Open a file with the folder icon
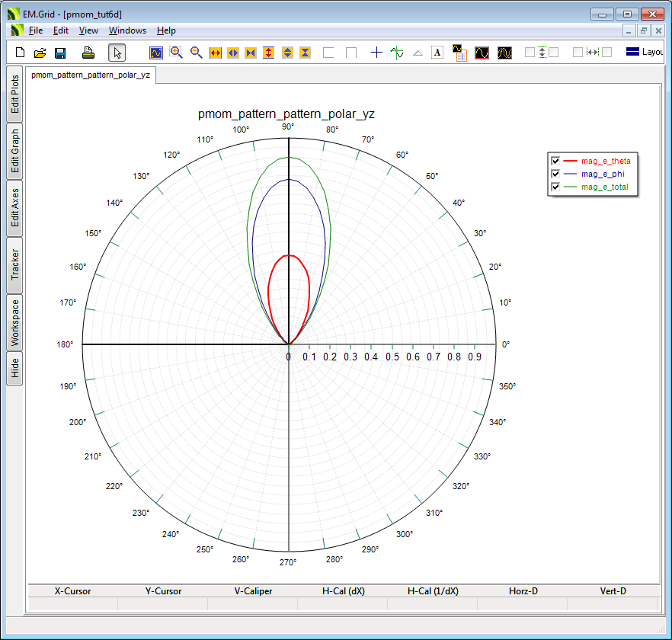 click(40, 53)
